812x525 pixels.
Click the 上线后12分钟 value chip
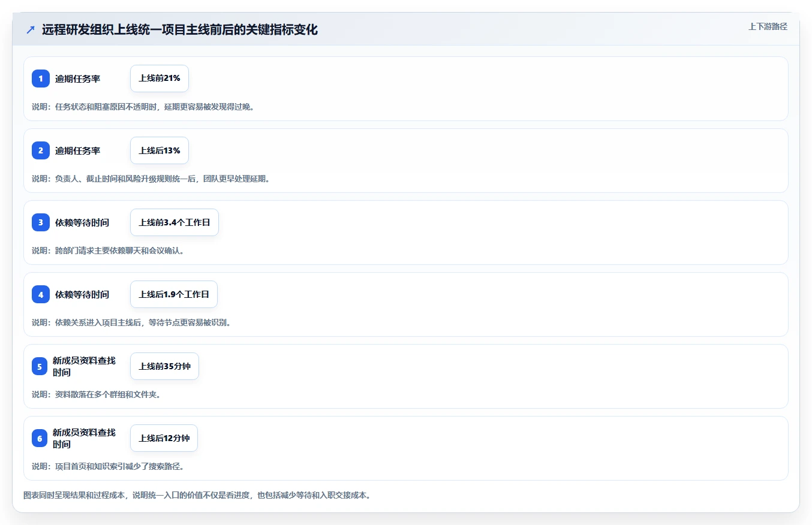[x=164, y=438]
